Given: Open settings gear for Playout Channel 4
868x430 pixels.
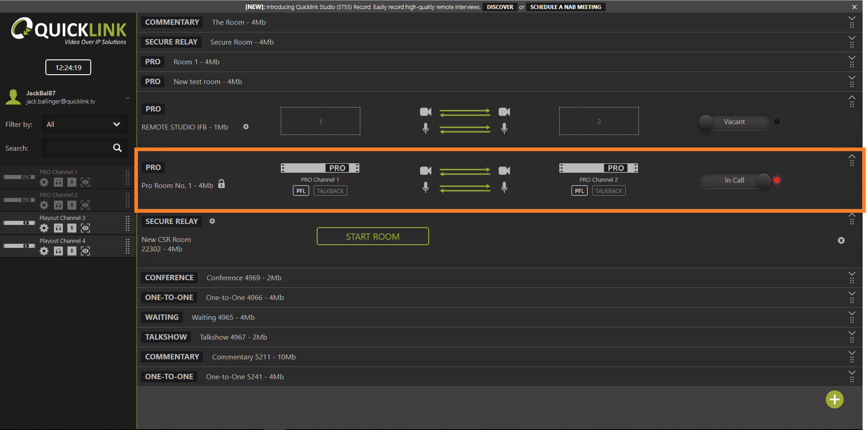Looking at the screenshot, I should point(44,251).
